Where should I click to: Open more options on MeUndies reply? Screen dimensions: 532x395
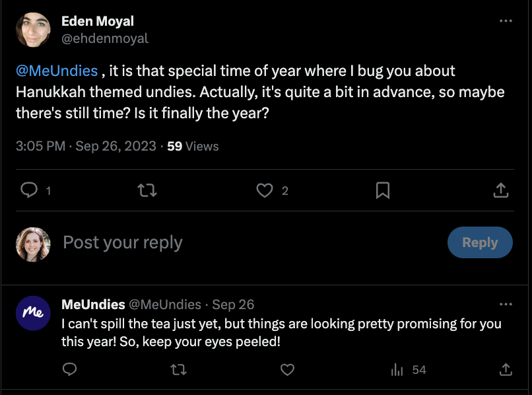pyautogui.click(x=506, y=305)
